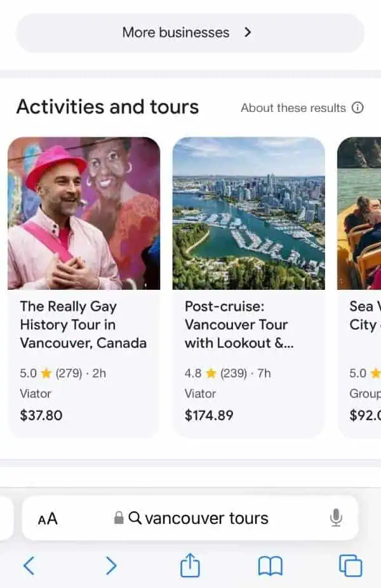Open Post-cruise Vancouver Tour with Lookout title
Screen dimensions: 381x588
click(237, 325)
